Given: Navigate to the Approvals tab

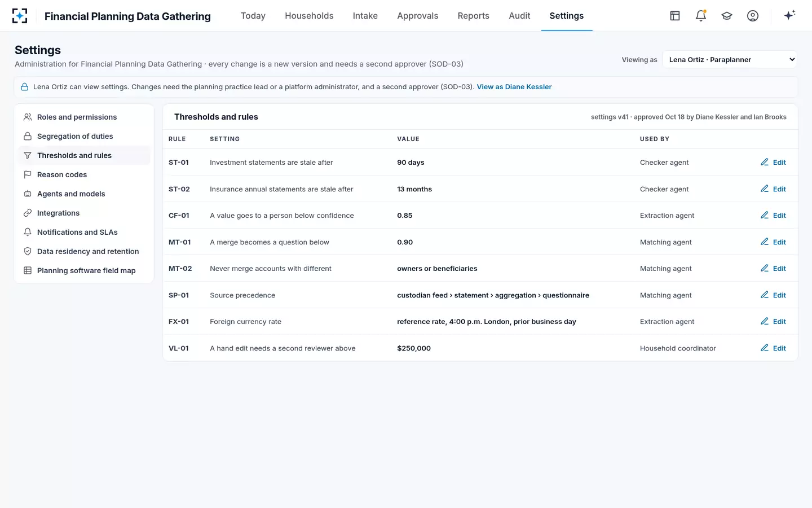Looking at the screenshot, I should (x=418, y=16).
